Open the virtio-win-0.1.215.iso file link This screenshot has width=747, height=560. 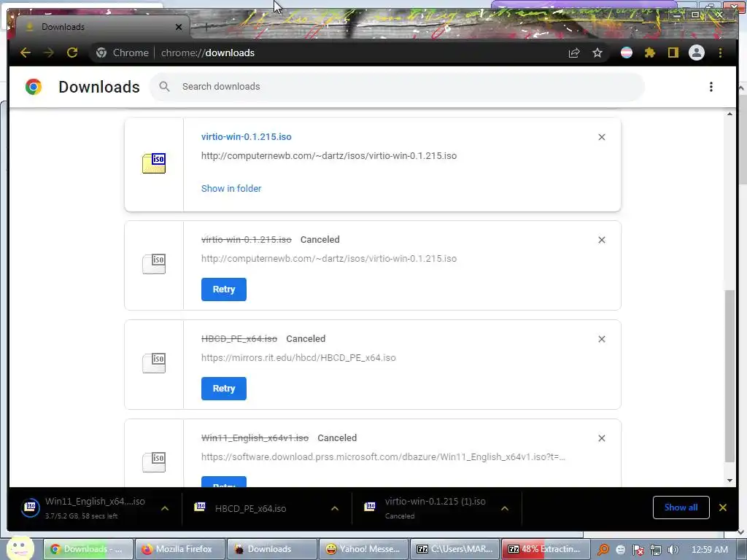[x=247, y=136]
